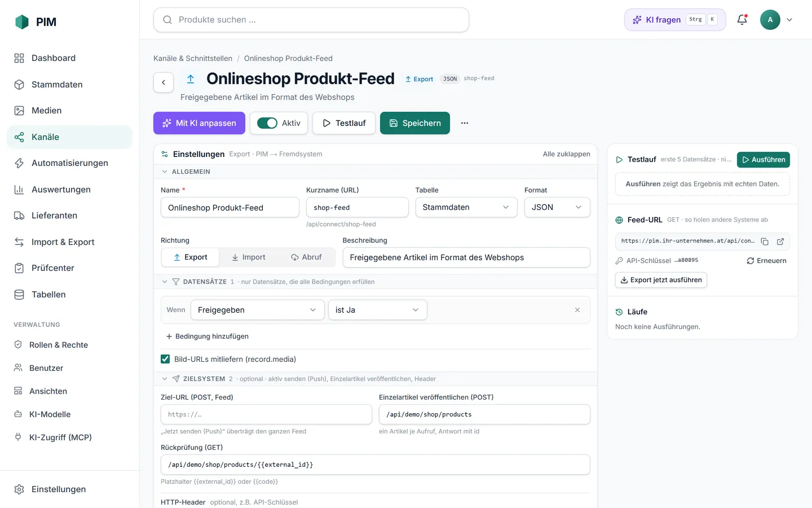Open Stammdaten in sidebar
This screenshot has height=508, width=812.
pos(69,85)
